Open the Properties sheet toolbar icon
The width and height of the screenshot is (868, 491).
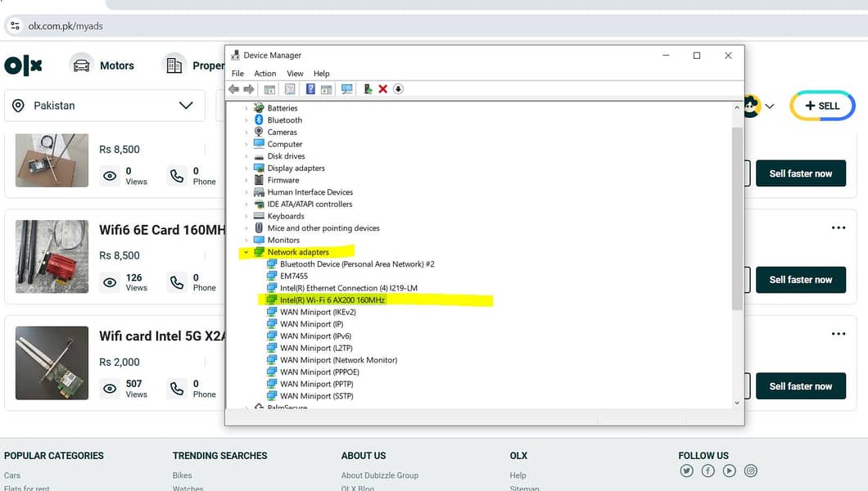[290, 89]
